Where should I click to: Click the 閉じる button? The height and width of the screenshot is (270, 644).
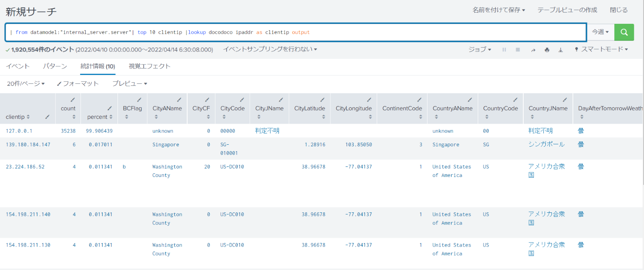pos(619,10)
